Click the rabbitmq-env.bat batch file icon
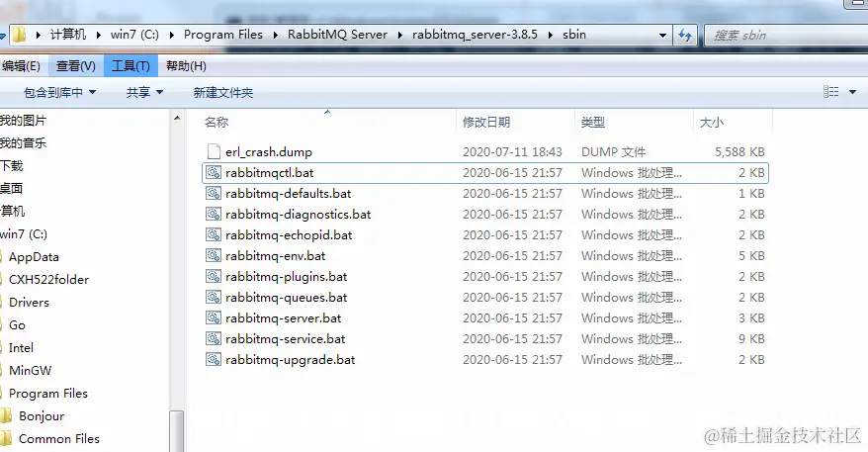Viewport: 868px width, 452px height. pyautogui.click(x=214, y=255)
